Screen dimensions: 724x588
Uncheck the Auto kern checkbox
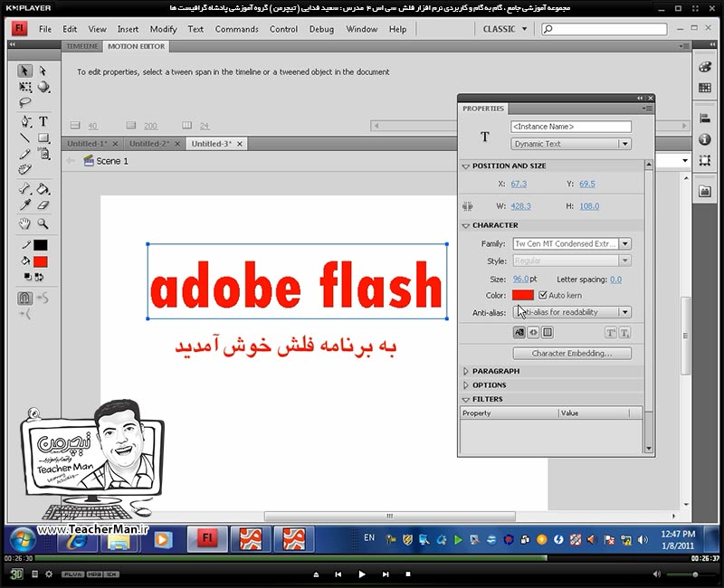(543, 295)
